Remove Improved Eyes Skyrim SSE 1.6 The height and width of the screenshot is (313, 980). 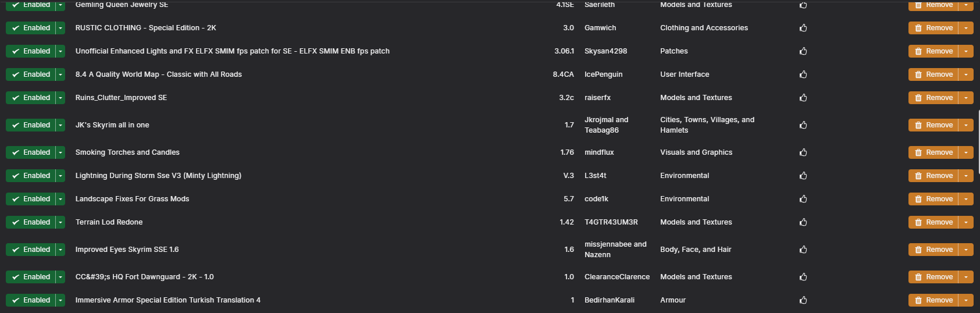pos(933,250)
